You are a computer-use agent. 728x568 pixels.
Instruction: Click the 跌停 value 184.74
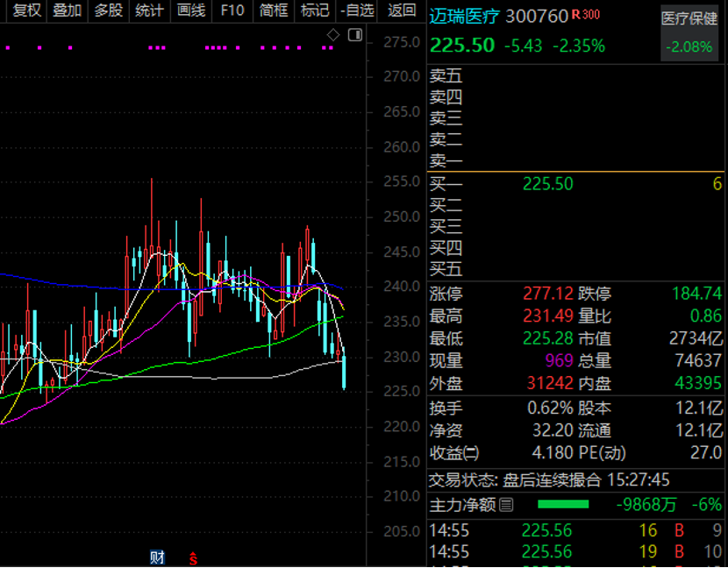coord(697,294)
